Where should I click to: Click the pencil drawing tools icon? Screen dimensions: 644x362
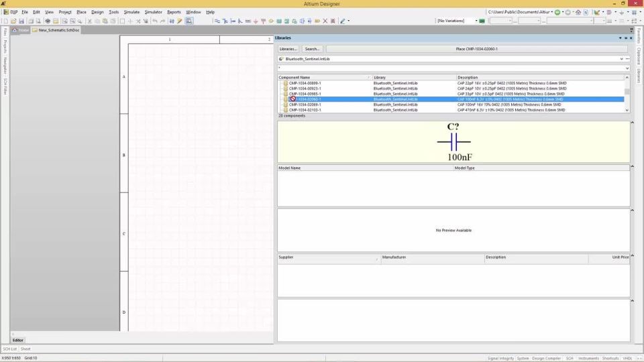click(343, 21)
